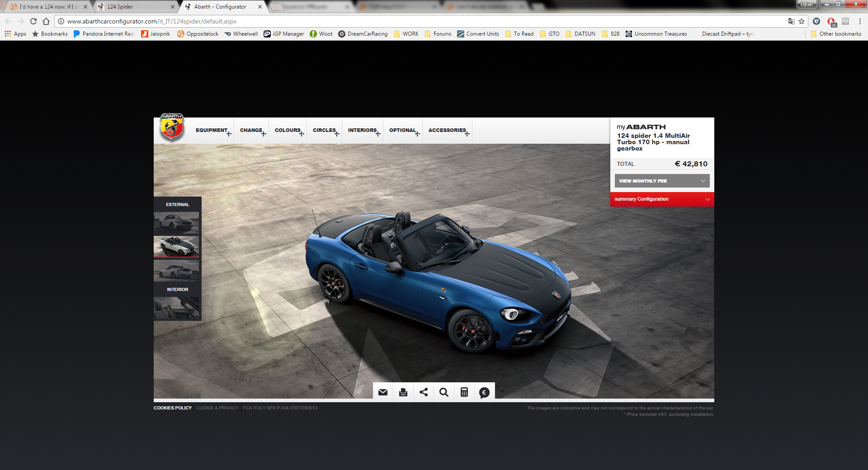Open the To Read bookmarks folder

pos(519,34)
